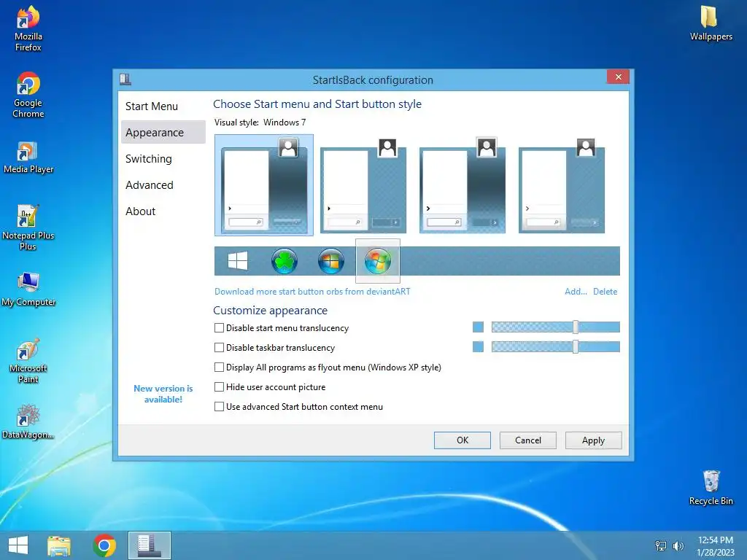Open the About section
This screenshot has width=747, height=560.
point(163,211)
